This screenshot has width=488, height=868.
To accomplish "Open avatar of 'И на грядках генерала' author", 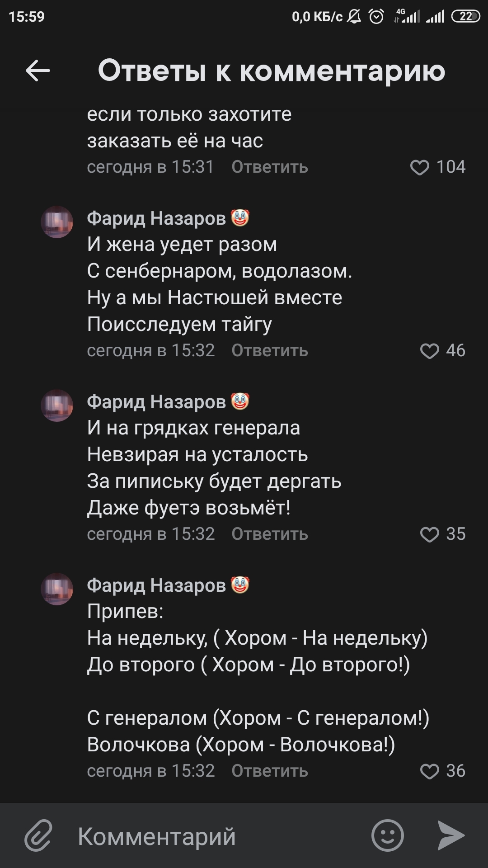I will (57, 406).
